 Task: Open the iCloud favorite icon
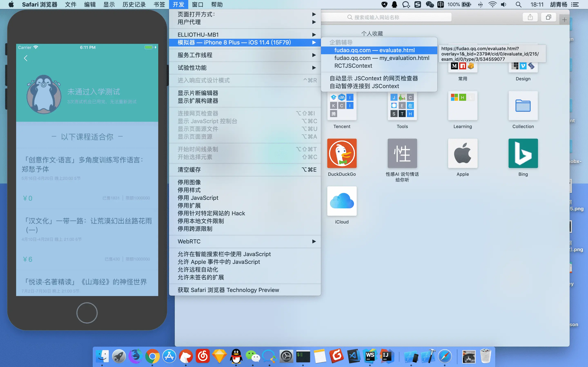coord(342,201)
